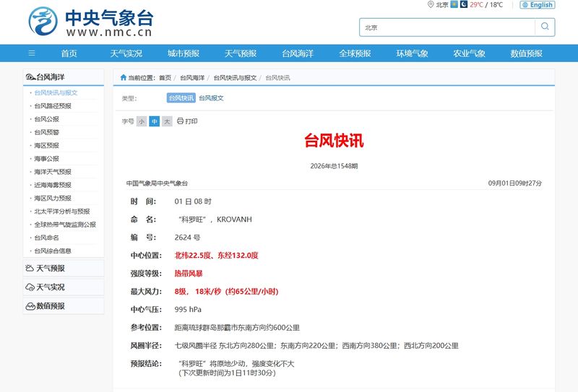The image size is (578, 392).
Task: Expand the 天气实况 sidebar section
Action: [64, 287]
